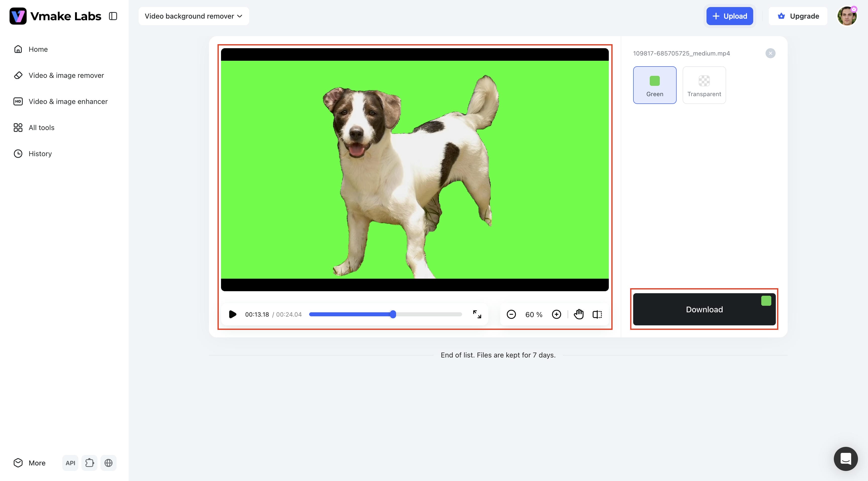The height and width of the screenshot is (481, 868).
Task: Toggle the compare split view
Action: (x=597, y=314)
